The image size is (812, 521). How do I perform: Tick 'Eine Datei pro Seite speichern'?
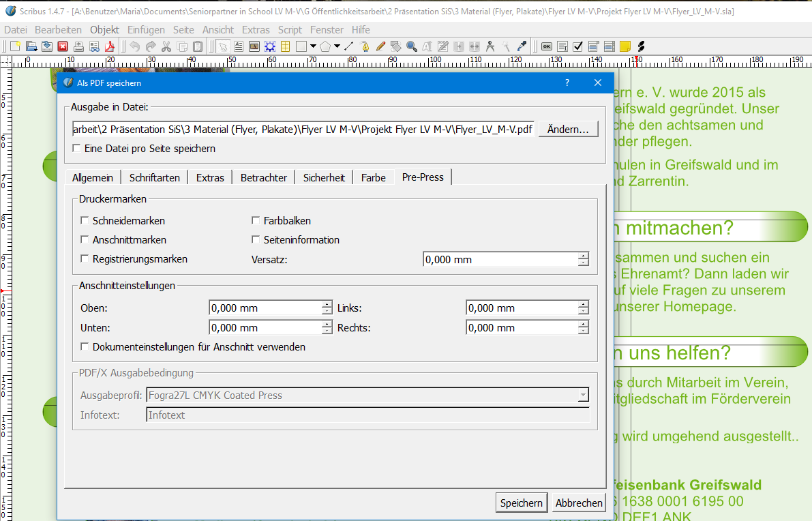tap(76, 148)
